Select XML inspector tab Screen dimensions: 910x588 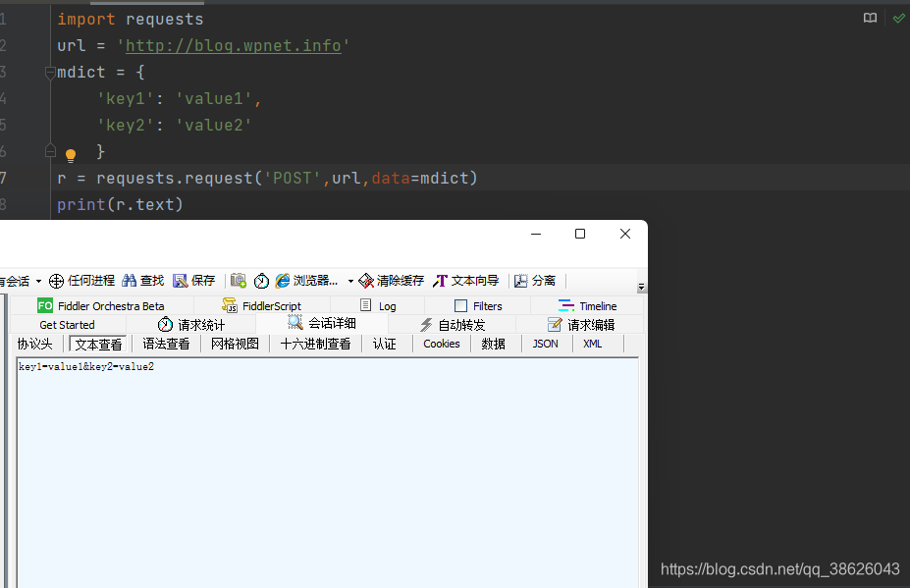pyautogui.click(x=593, y=345)
